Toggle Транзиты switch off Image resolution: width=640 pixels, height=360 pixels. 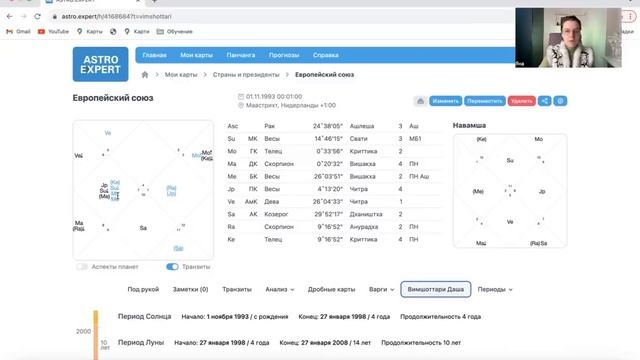(172, 267)
